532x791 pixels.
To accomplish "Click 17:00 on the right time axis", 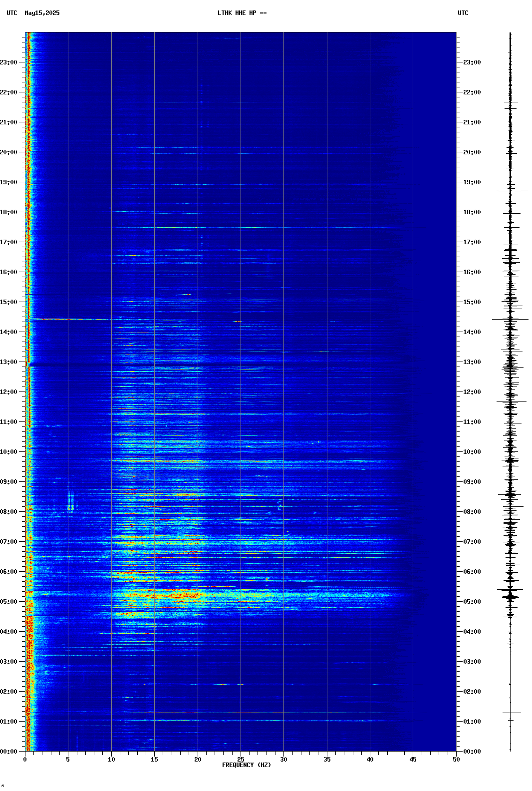I will coord(472,242).
